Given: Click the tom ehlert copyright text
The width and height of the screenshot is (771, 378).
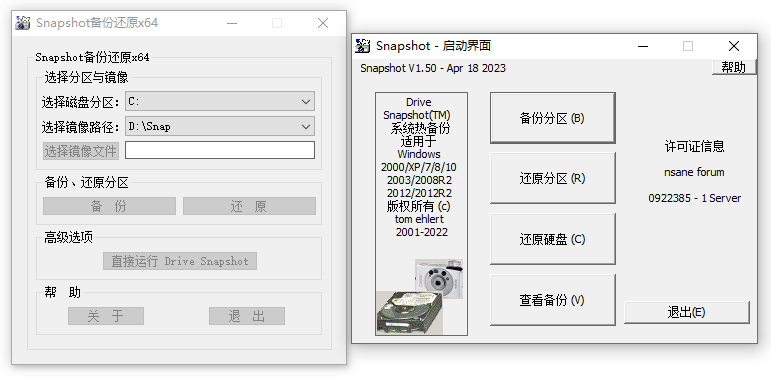Looking at the screenshot, I should 419,219.
